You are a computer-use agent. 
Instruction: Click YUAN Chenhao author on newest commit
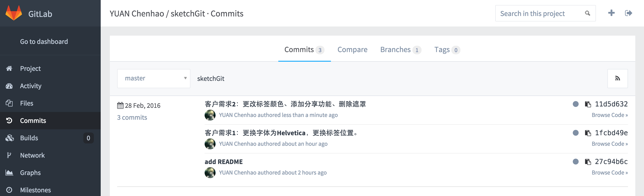(x=238, y=115)
